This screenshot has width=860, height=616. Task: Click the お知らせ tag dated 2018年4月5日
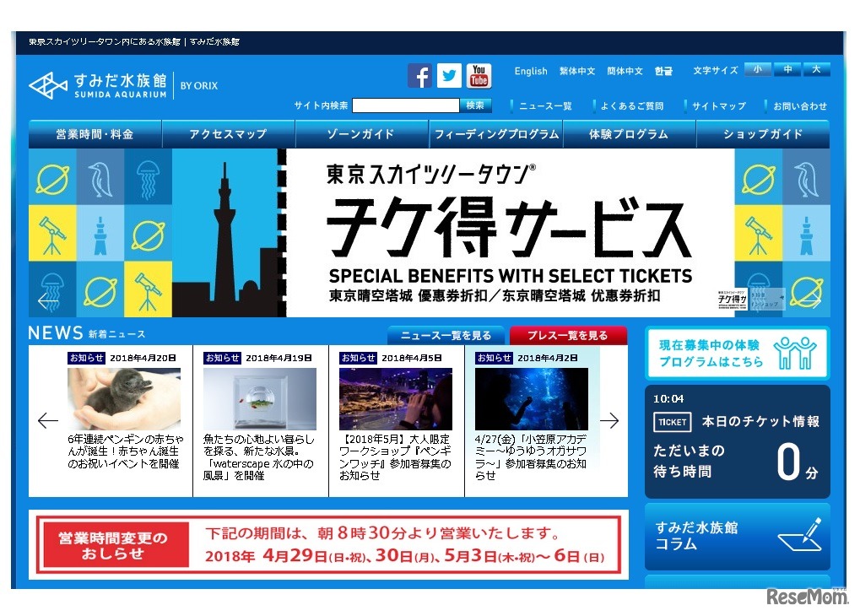point(359,358)
